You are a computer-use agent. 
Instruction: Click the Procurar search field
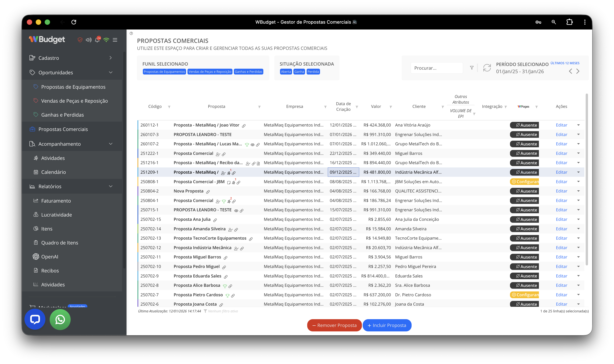point(436,68)
